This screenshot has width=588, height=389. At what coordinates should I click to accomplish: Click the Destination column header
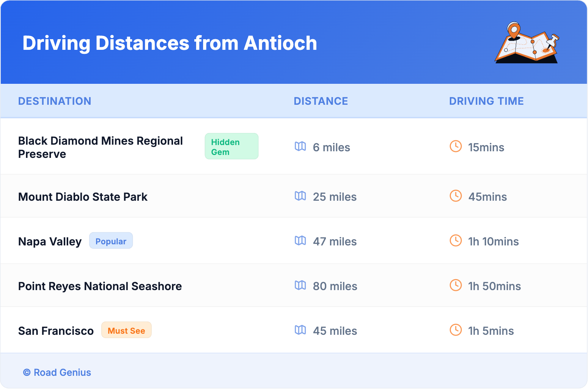pyautogui.click(x=55, y=101)
